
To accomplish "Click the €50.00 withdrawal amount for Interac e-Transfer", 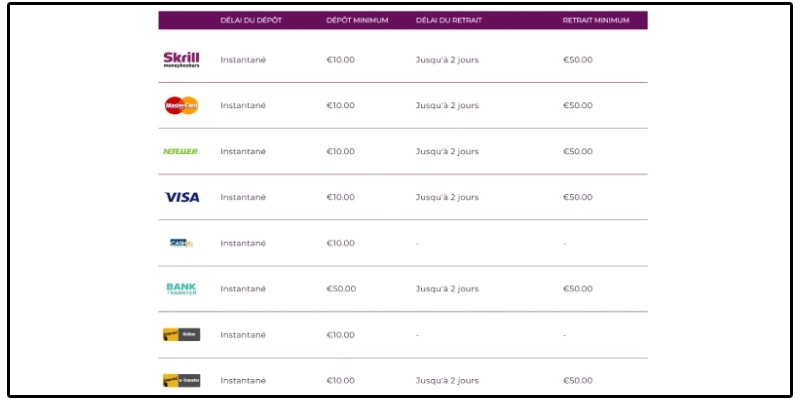I will [578, 381].
